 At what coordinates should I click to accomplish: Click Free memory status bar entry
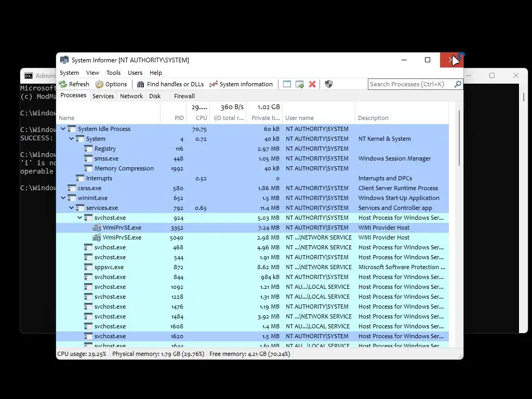250,354
